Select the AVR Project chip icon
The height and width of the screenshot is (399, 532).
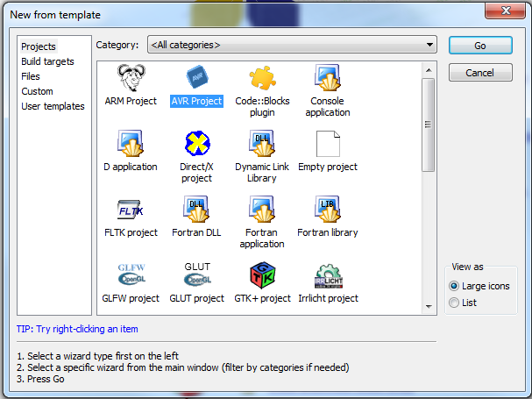pyautogui.click(x=197, y=77)
